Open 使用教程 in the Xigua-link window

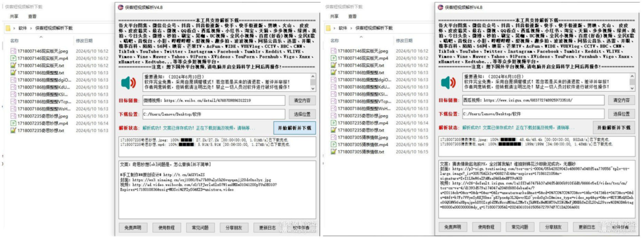(x=486, y=227)
